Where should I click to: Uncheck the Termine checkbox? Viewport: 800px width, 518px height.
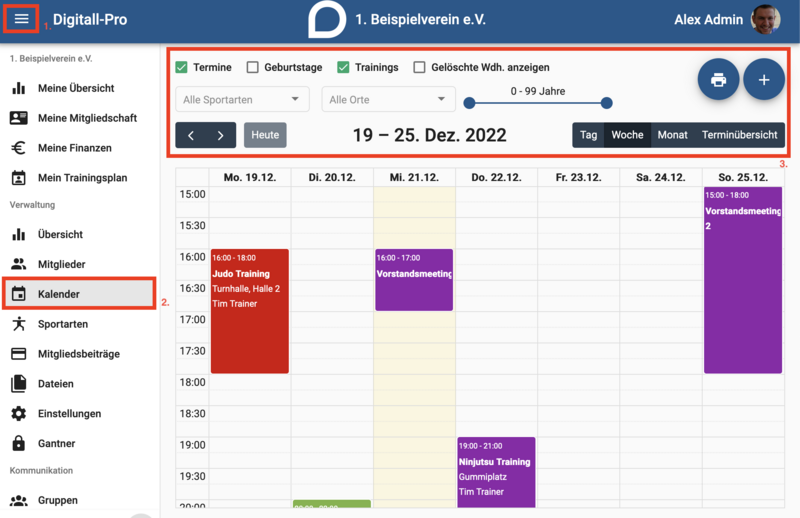[x=181, y=67]
